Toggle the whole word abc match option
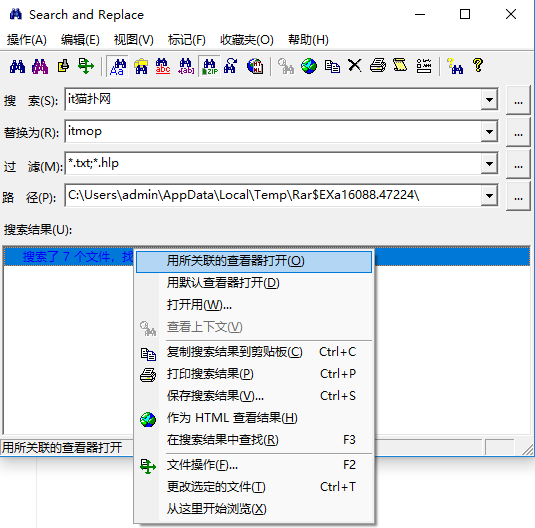The width and height of the screenshot is (535, 528). coord(163,66)
